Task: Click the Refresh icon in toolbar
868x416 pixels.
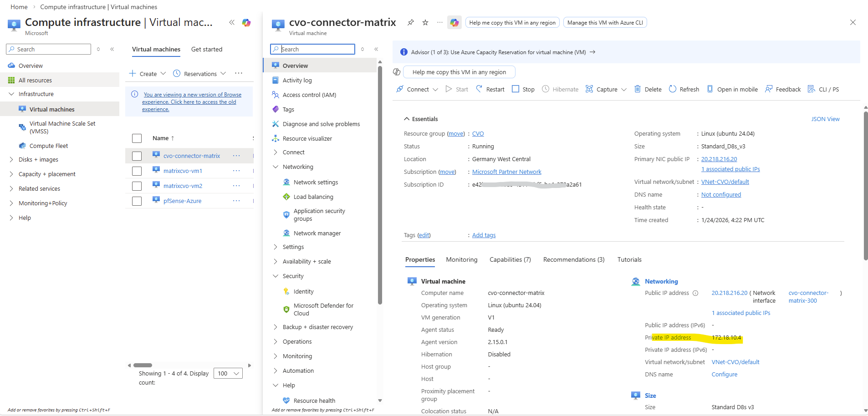Action: (673, 89)
